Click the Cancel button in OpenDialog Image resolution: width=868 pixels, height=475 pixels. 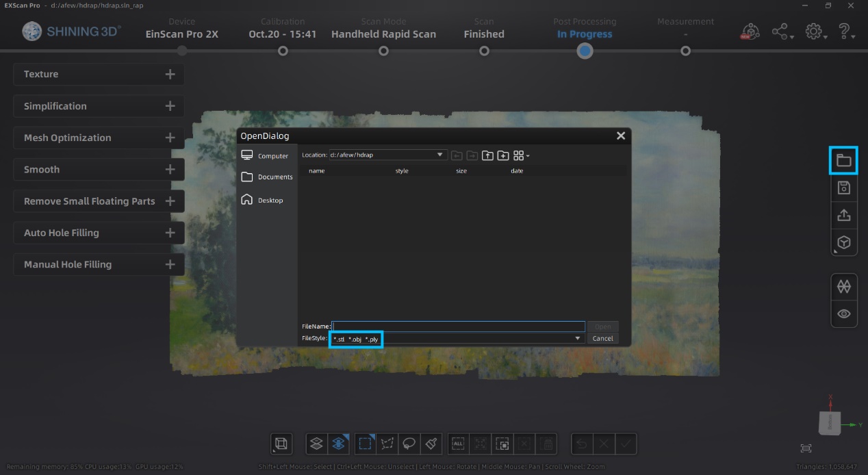tap(602, 338)
